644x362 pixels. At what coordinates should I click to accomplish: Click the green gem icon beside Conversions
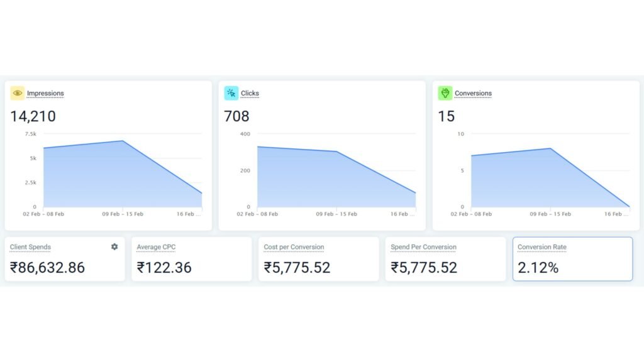pyautogui.click(x=446, y=92)
